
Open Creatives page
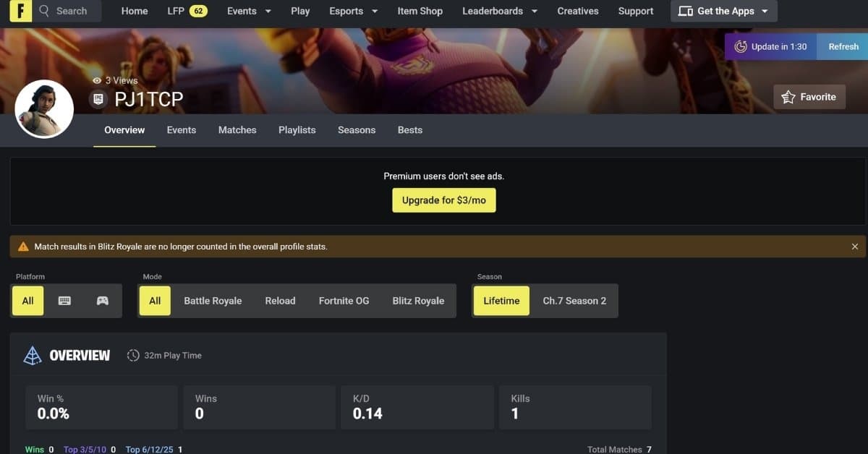[578, 11]
